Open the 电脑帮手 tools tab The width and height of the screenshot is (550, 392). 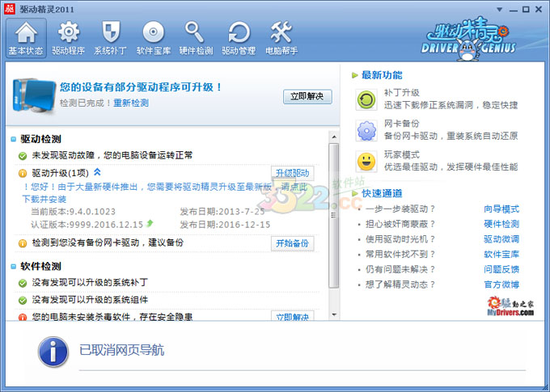pyautogui.click(x=281, y=38)
